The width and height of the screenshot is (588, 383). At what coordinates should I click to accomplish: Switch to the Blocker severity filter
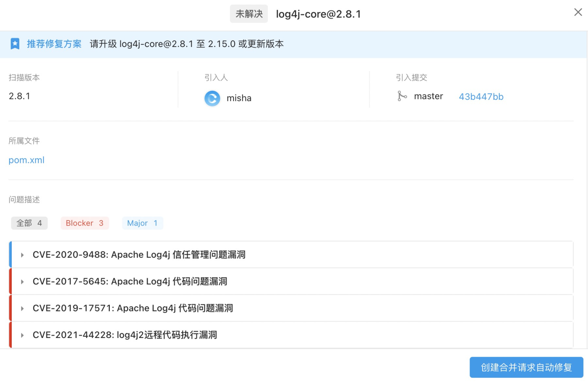click(x=85, y=223)
